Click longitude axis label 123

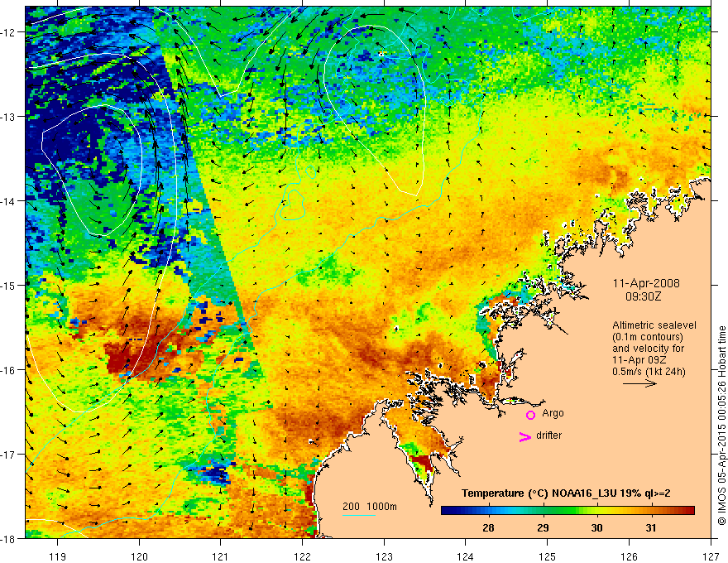click(384, 556)
